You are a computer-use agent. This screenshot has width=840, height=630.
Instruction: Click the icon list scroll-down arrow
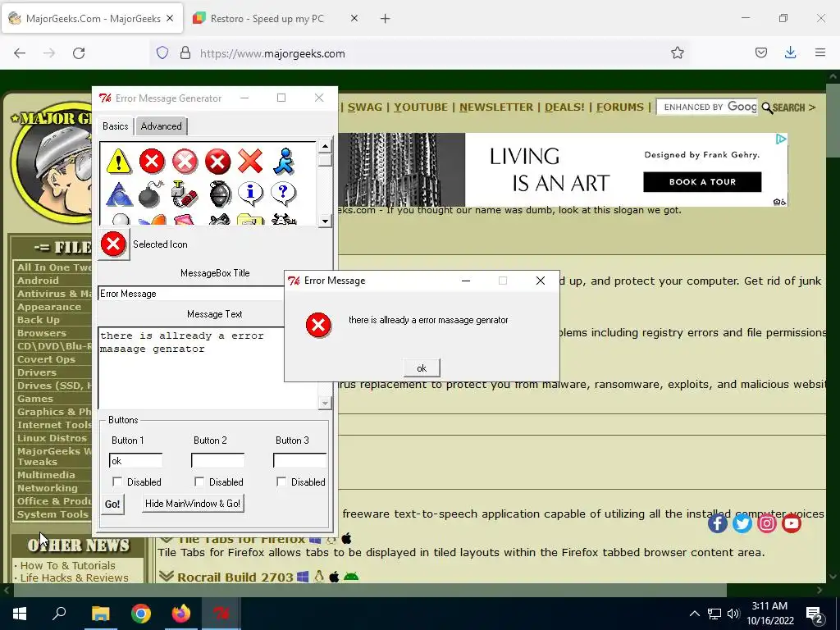click(x=325, y=221)
